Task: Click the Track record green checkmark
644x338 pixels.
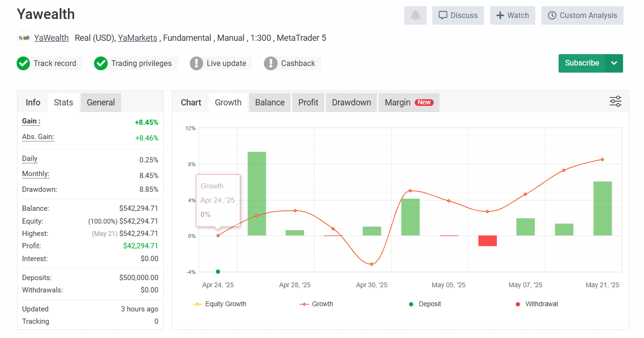Action: point(23,64)
